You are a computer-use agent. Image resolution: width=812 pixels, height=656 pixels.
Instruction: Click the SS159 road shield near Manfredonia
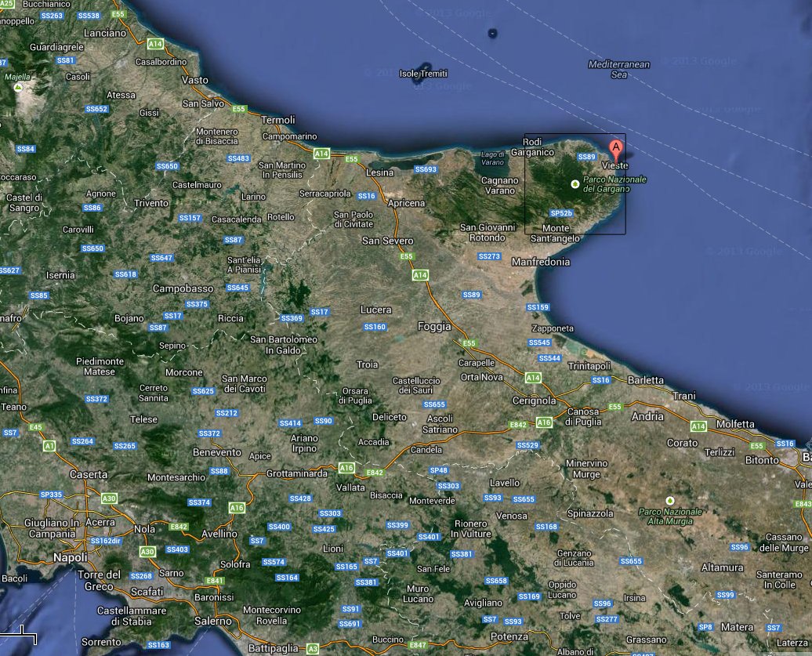[538, 307]
